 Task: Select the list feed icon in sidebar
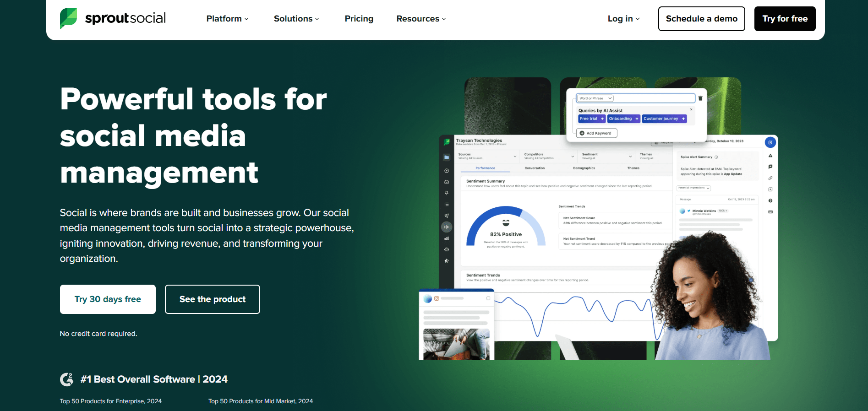(447, 204)
